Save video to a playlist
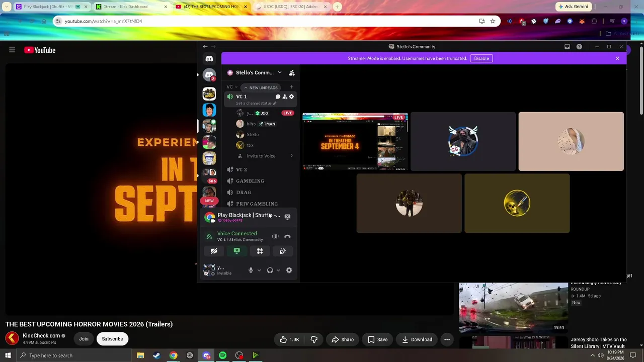The height and width of the screenshot is (362, 644). coord(378,339)
